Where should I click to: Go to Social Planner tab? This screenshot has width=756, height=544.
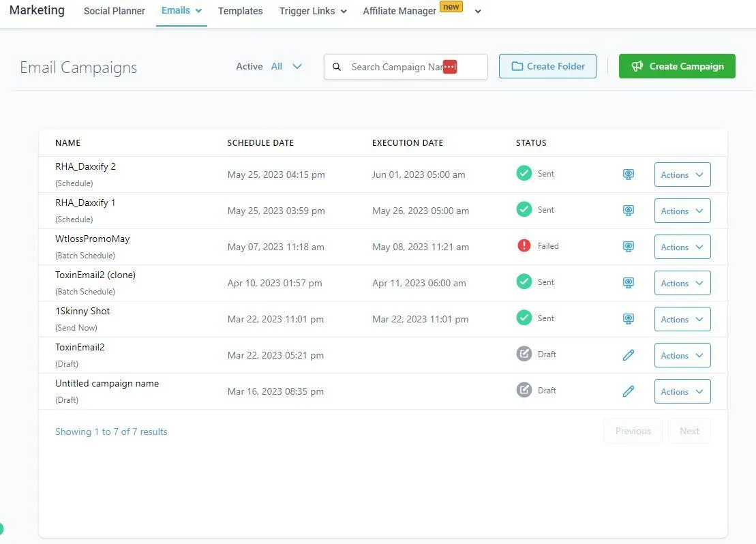coord(115,11)
